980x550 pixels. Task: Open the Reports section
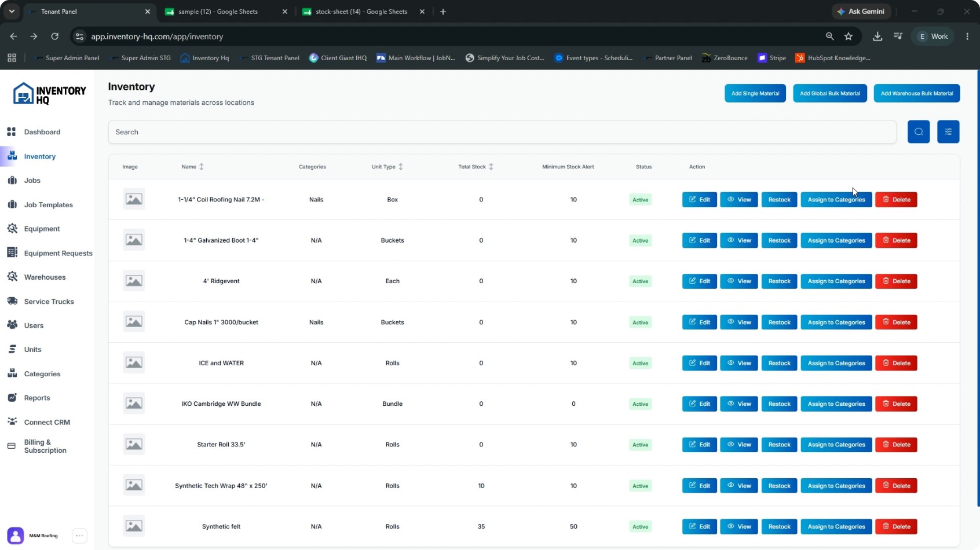[37, 398]
